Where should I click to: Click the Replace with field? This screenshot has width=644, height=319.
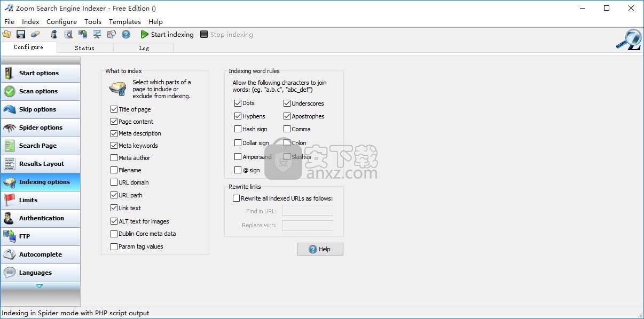[308, 225]
